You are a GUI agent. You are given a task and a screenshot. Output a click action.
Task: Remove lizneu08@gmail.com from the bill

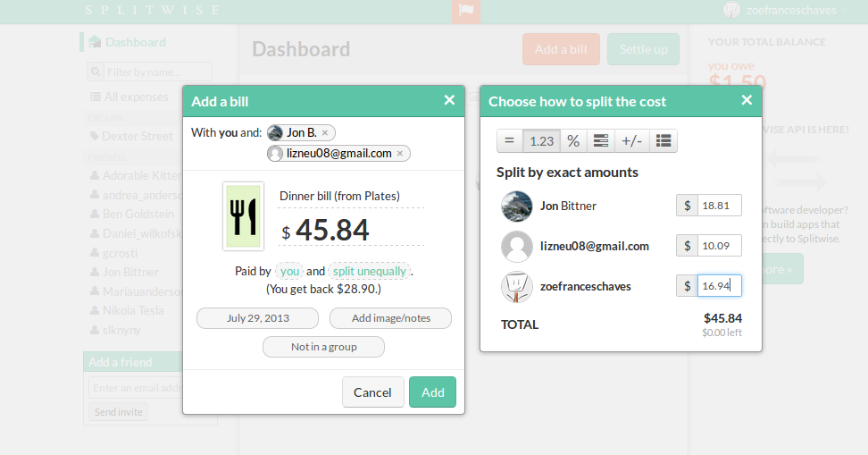(x=400, y=154)
